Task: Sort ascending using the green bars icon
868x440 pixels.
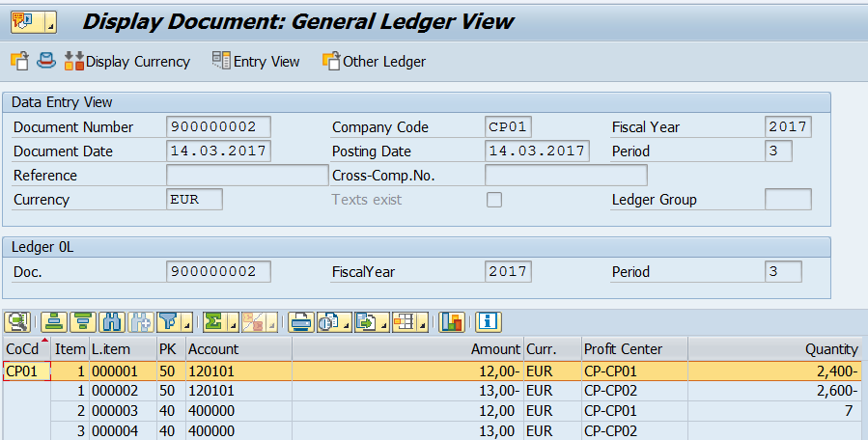Action: pos(54,321)
